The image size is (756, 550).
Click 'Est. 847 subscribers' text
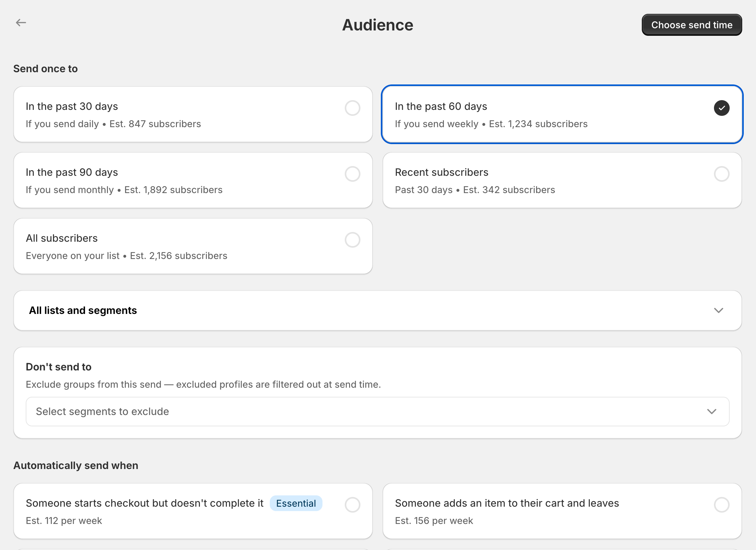coord(155,124)
